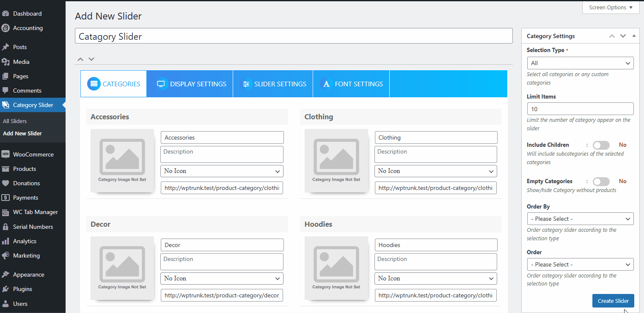Collapse the Category Settings panel
Viewport: 644px width, 313px height.
click(x=633, y=36)
